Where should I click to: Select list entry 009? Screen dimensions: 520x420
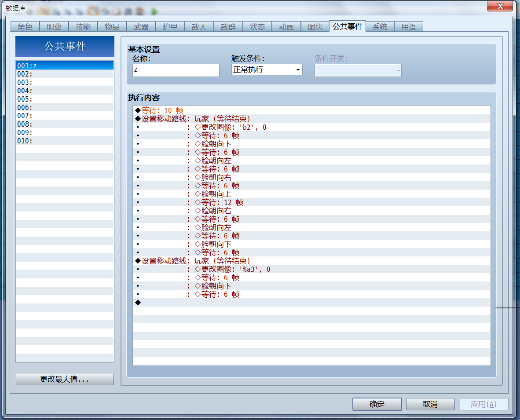click(65, 132)
